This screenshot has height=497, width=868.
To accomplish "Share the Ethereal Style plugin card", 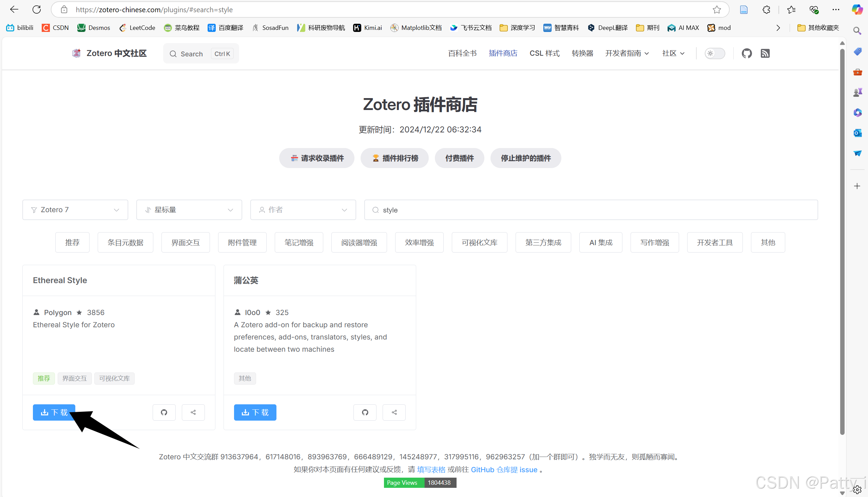I will (193, 412).
